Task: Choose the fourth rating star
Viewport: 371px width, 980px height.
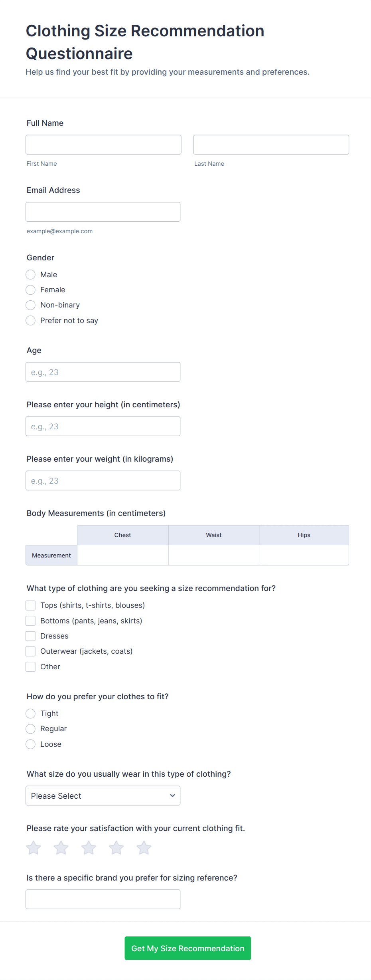Action: click(x=116, y=848)
